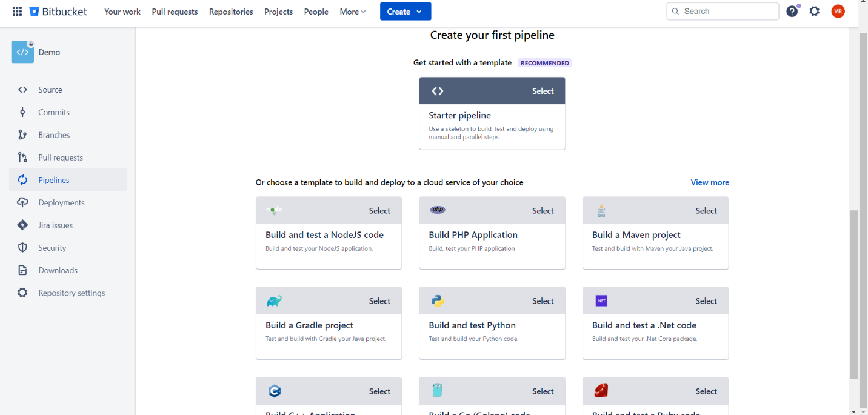Open Your work in top navigation
The image size is (868, 415).
click(122, 12)
